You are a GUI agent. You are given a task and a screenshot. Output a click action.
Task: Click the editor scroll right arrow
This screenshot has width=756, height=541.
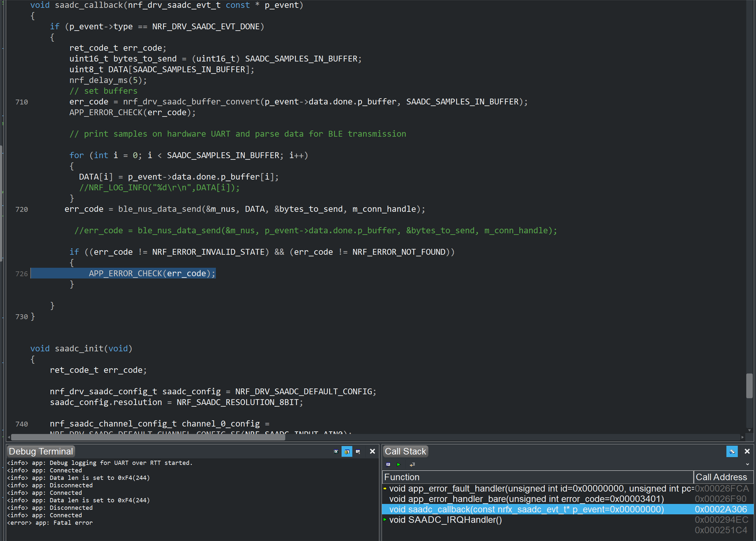coord(742,437)
